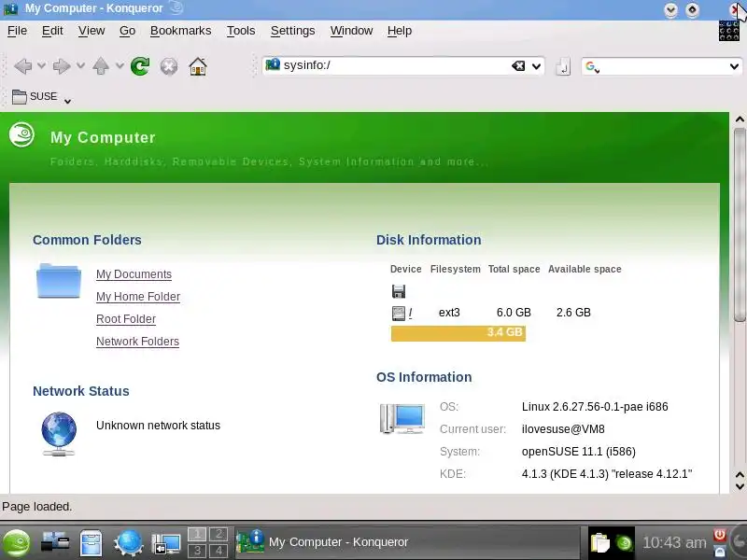The image size is (747, 560).
Task: Click the red power logout icon
Action: click(x=719, y=535)
